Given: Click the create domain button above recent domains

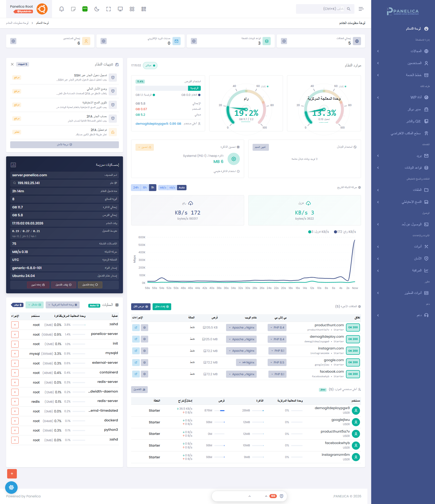Looking at the screenshot, I should pos(162,307).
